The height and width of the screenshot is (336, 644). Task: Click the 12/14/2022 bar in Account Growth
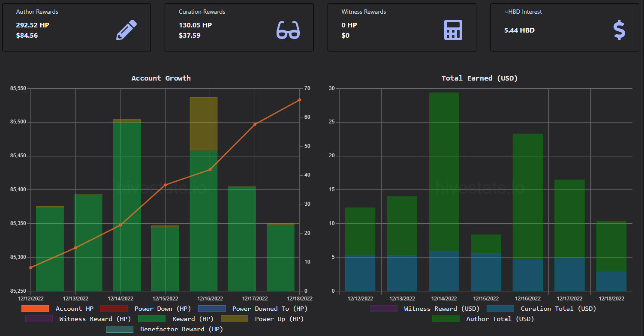coord(127,206)
